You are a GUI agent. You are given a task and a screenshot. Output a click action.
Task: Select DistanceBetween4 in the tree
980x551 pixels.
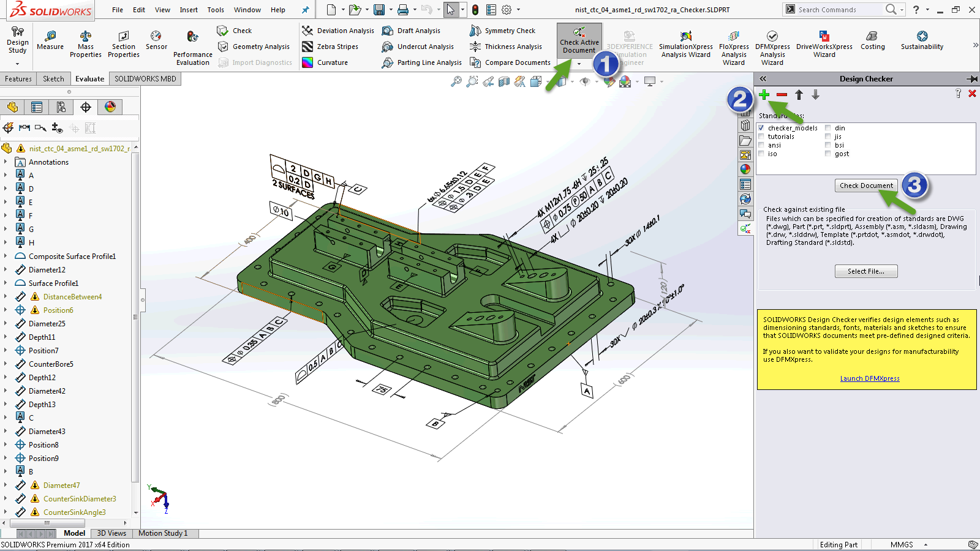coord(72,297)
